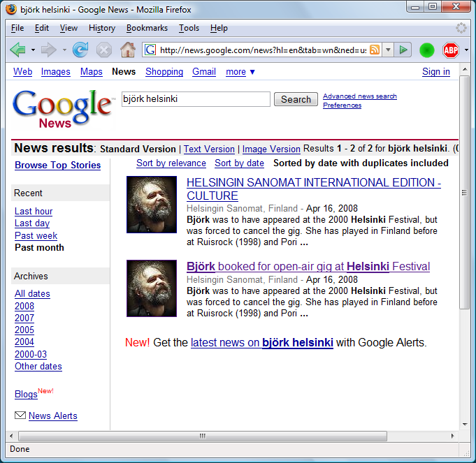The height and width of the screenshot is (463, 476).
Task: Click the green circle toolbar icon
Action: click(427, 50)
